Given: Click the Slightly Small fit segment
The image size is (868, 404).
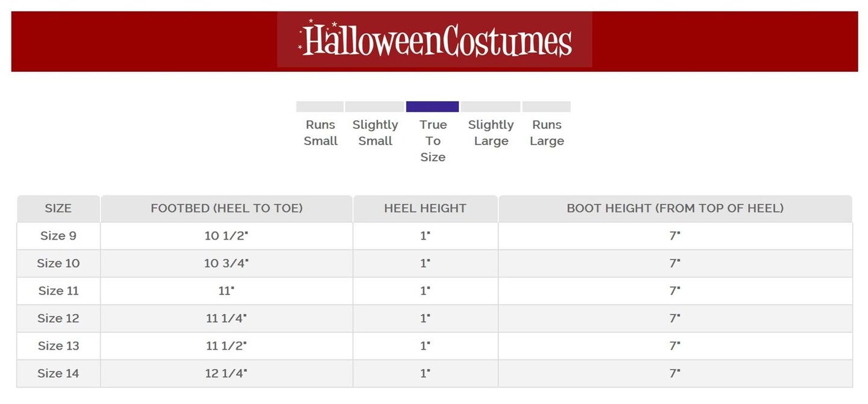Looking at the screenshot, I should (x=374, y=107).
